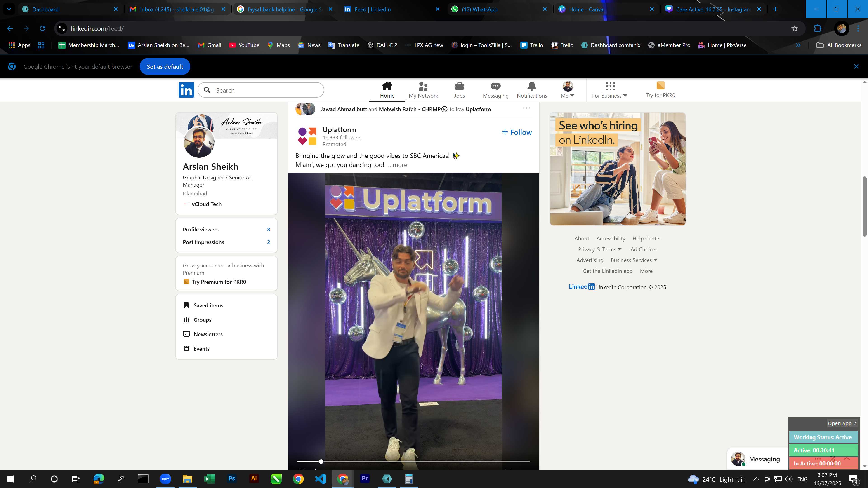Screen dimensions: 868x488
Task: Open the Translate bookmark
Action: coord(344,45)
